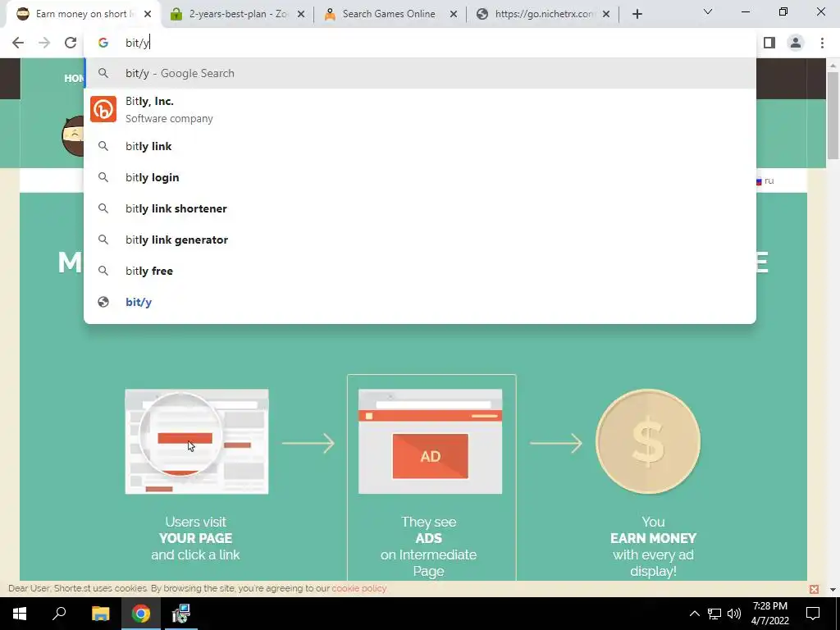Close the go.nichetrx.com tab
The width and height of the screenshot is (840, 630).
click(606, 15)
